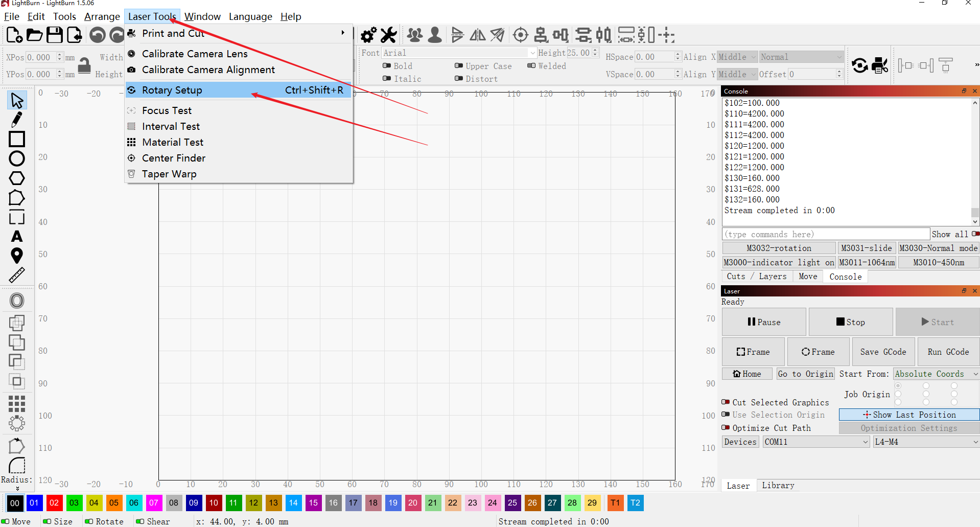
Task: Open the Start From dropdown
Action: click(x=936, y=374)
